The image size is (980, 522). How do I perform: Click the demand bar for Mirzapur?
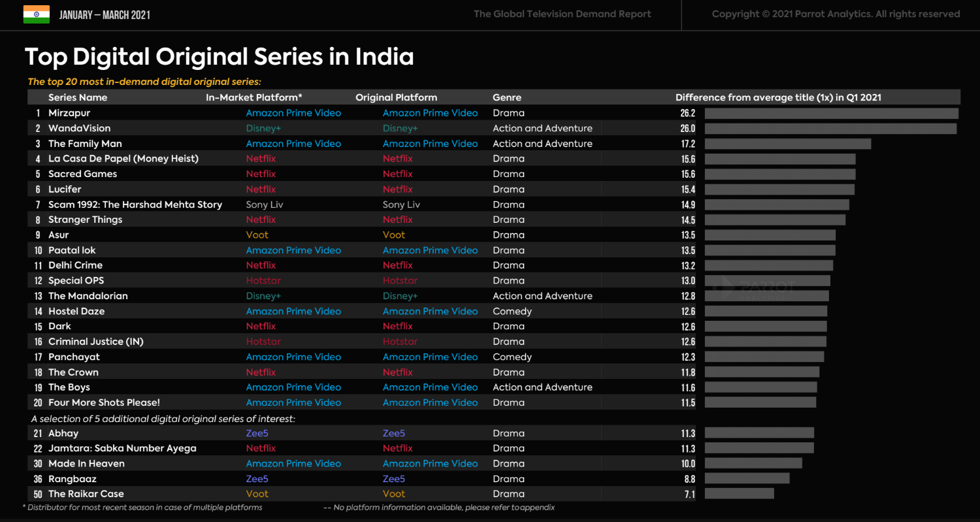(x=831, y=113)
